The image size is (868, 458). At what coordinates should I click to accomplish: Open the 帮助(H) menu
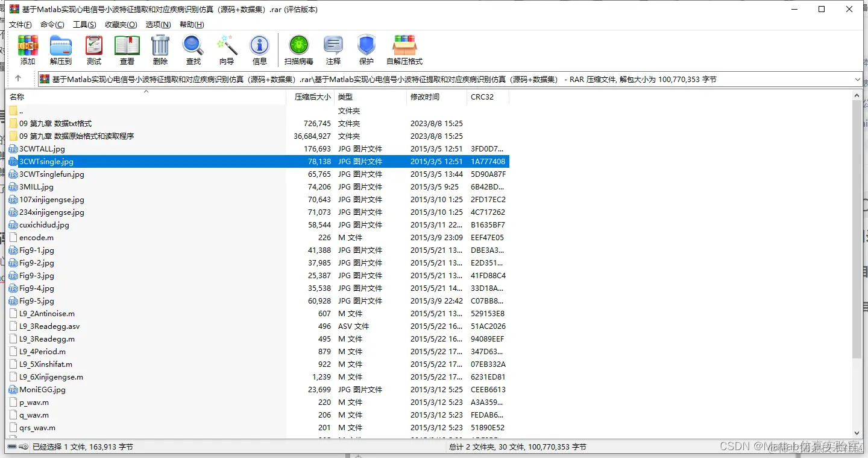tap(191, 24)
